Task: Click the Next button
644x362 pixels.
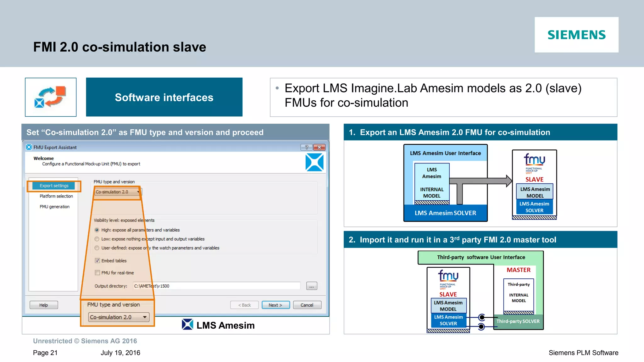Action: 275,305
